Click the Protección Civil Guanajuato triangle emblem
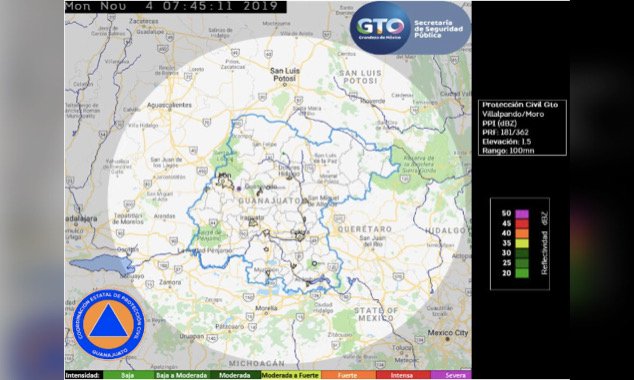The width and height of the screenshot is (634, 380). coord(108,324)
